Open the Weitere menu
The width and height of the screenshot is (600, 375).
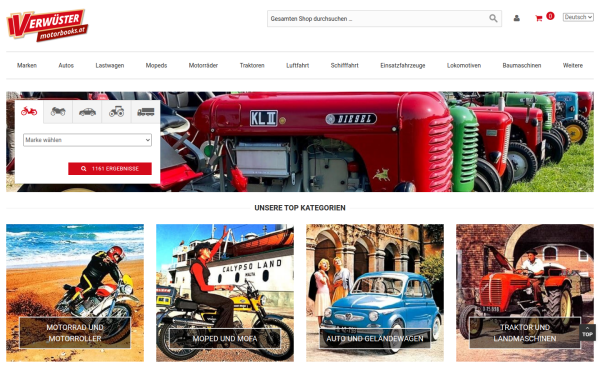572,65
